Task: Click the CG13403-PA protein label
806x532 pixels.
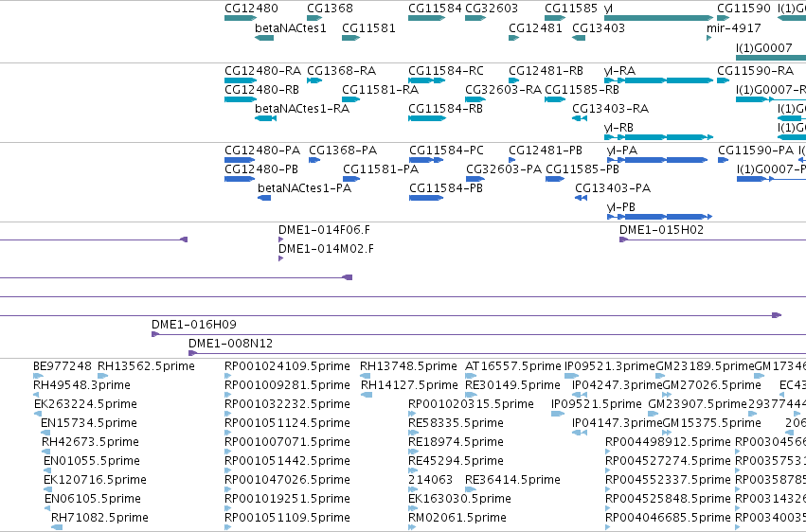Action: 613,188
